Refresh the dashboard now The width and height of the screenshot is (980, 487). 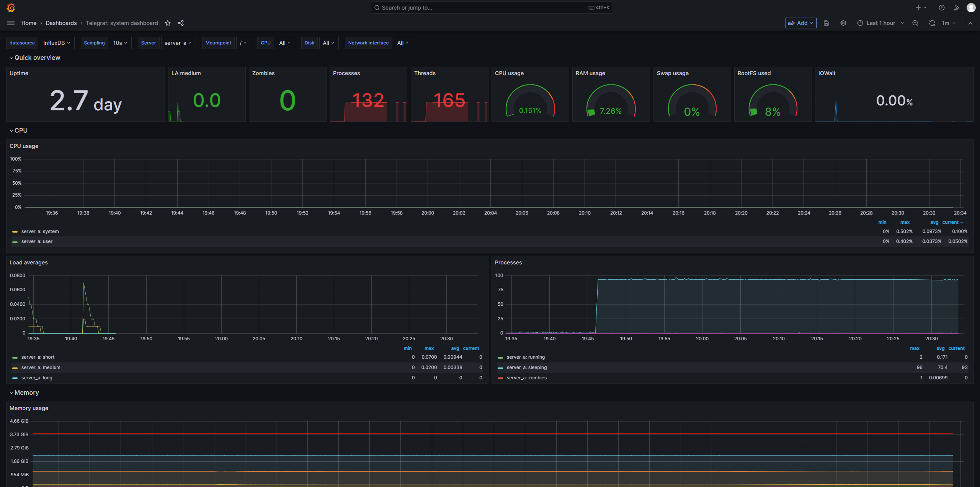[932, 23]
